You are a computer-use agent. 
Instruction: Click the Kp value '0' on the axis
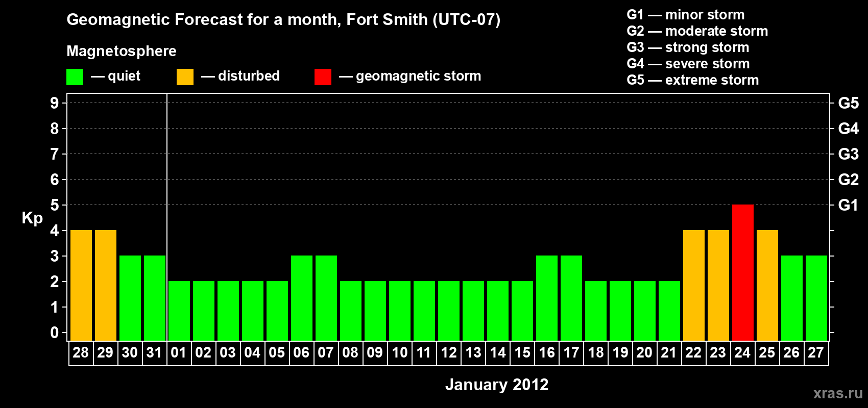click(55, 333)
